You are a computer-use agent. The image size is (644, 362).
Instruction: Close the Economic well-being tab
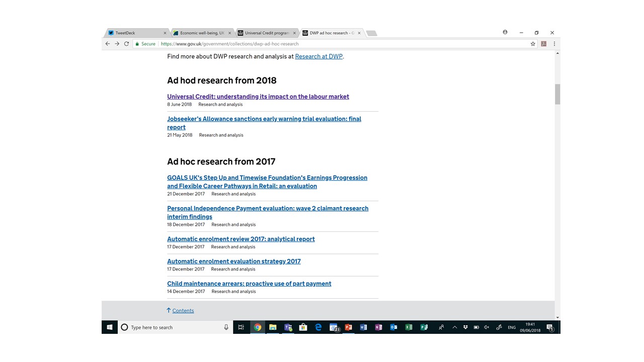[230, 33]
